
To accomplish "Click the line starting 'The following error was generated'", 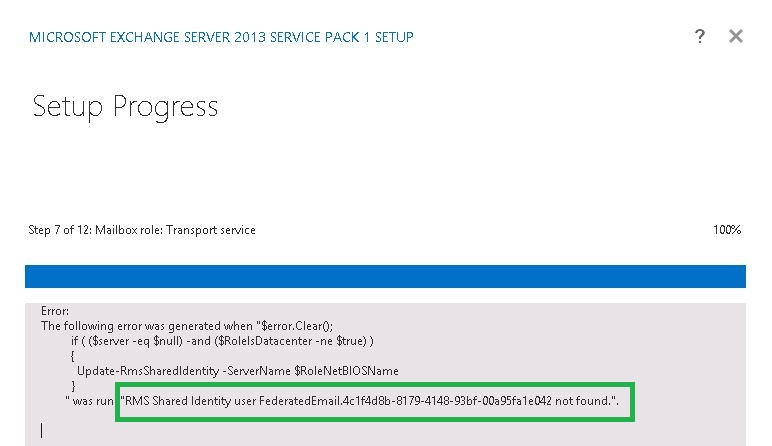I will point(187,326).
